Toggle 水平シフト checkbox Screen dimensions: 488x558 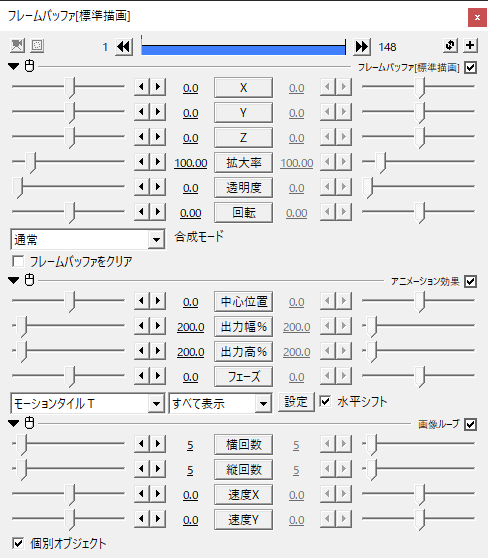[325, 402]
